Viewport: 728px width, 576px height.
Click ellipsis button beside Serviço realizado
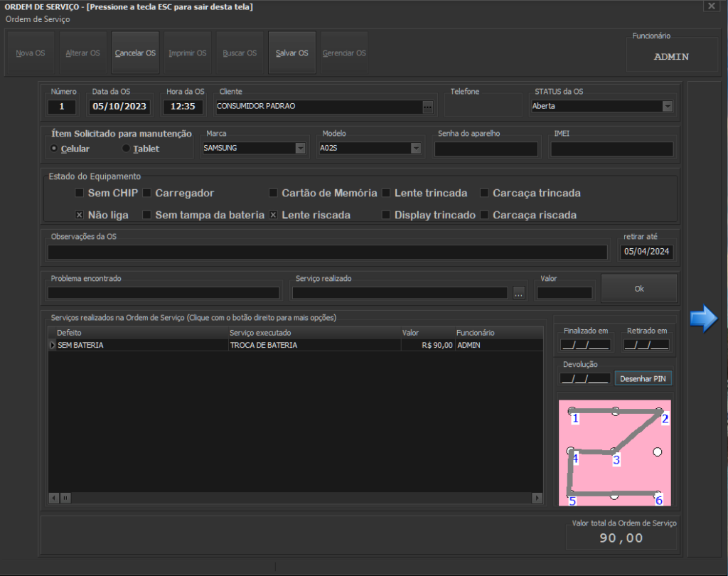[518, 293]
